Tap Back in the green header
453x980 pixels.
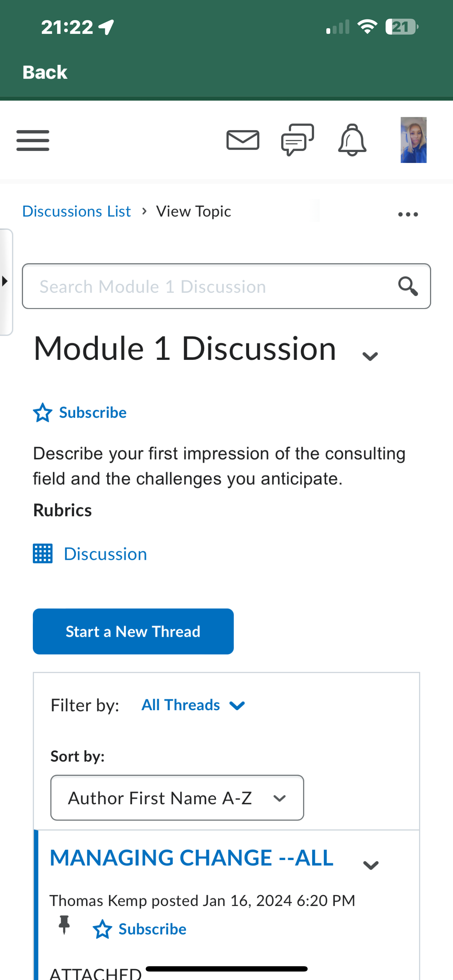tap(45, 72)
